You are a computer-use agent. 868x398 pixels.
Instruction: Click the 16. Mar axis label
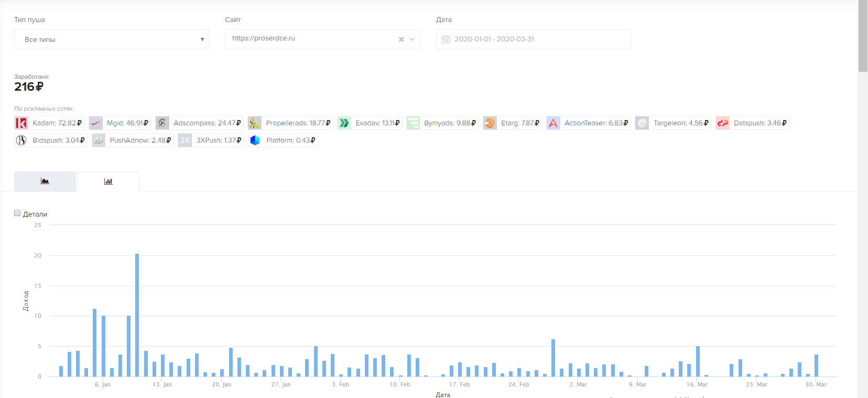tap(697, 384)
